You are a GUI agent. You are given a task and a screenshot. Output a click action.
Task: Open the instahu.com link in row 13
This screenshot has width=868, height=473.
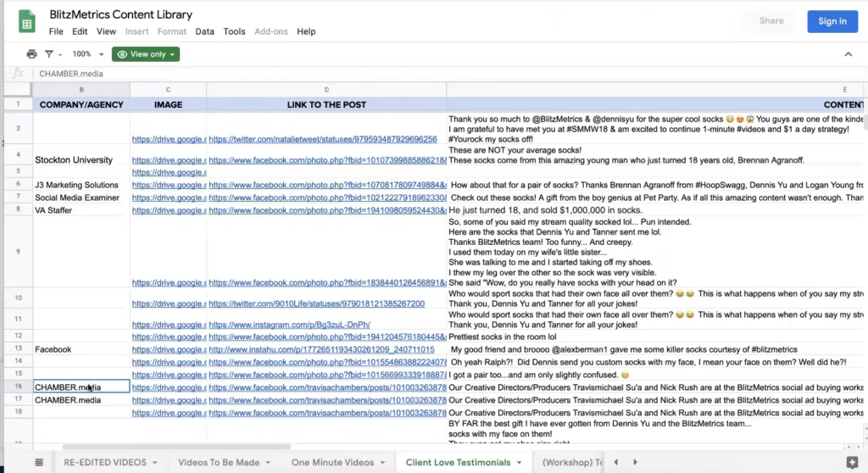point(321,349)
